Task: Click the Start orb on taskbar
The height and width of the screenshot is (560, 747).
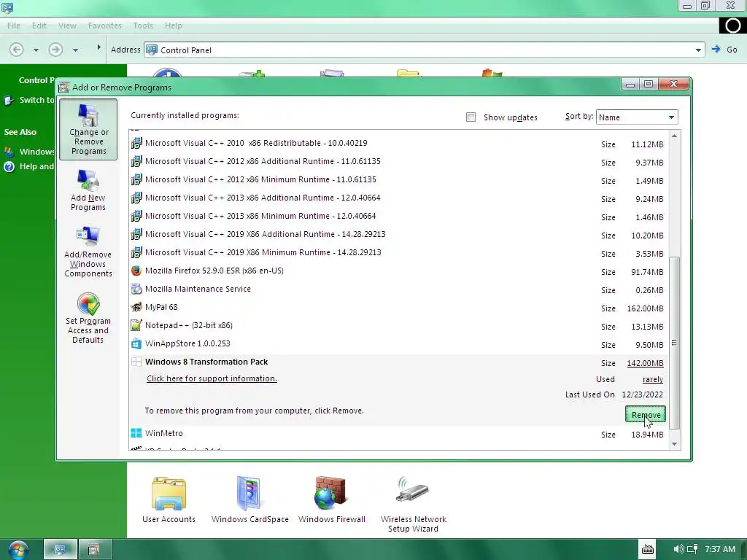Action: point(18,550)
